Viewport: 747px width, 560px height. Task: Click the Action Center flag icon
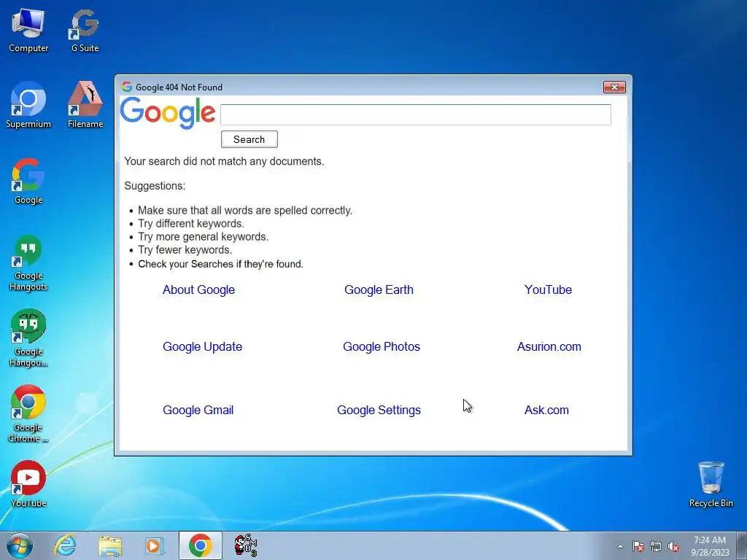pyautogui.click(x=638, y=546)
